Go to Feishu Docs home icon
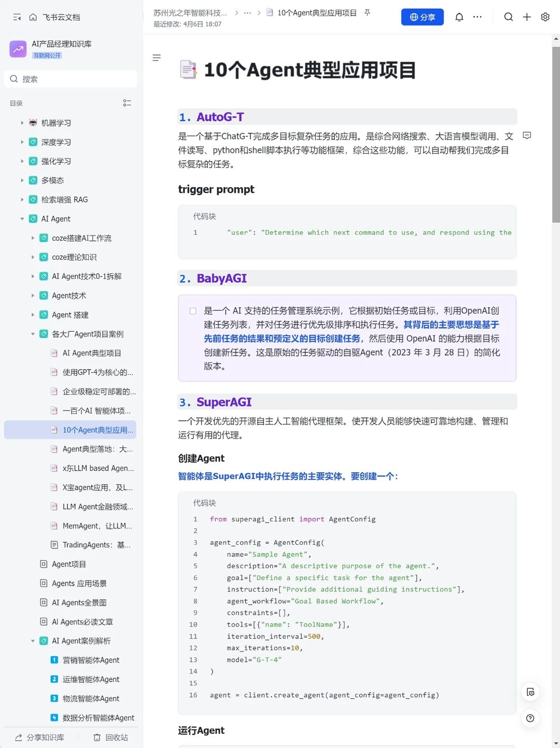This screenshot has height=748, width=560. pos(33,17)
